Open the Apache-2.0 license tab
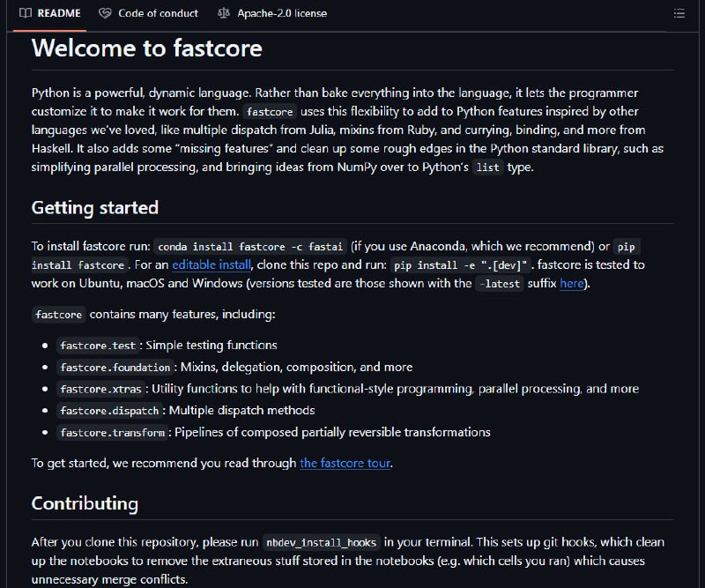 click(272, 13)
